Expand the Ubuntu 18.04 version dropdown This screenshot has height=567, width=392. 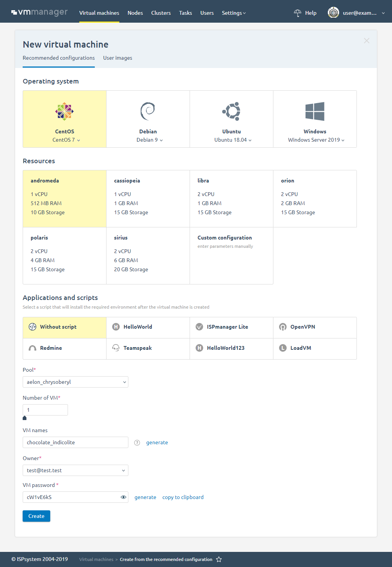tap(233, 140)
